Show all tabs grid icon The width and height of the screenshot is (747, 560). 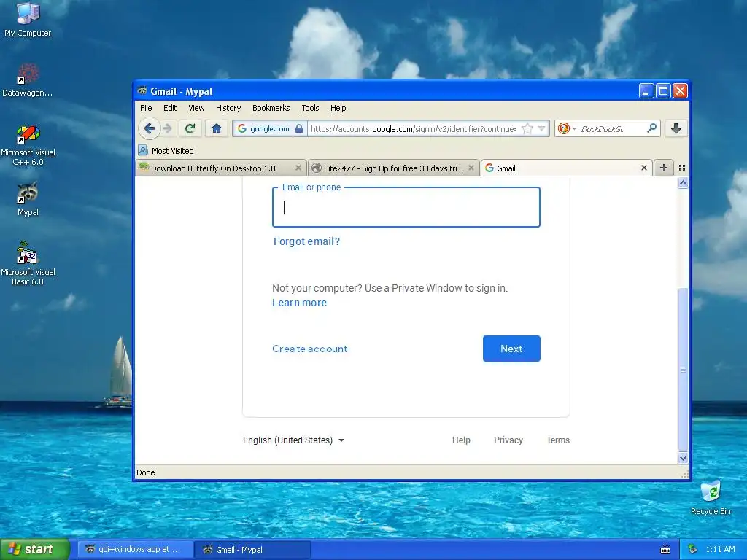pyautogui.click(x=682, y=168)
